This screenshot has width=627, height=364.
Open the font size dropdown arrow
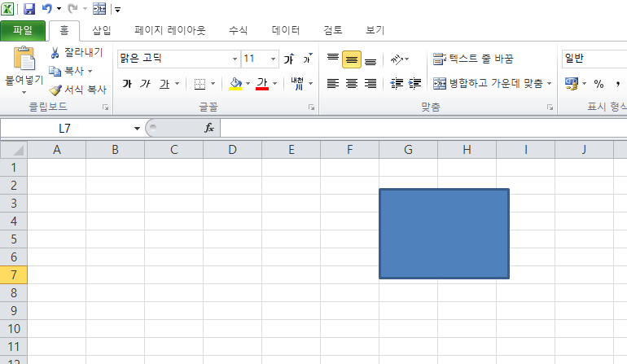273,59
